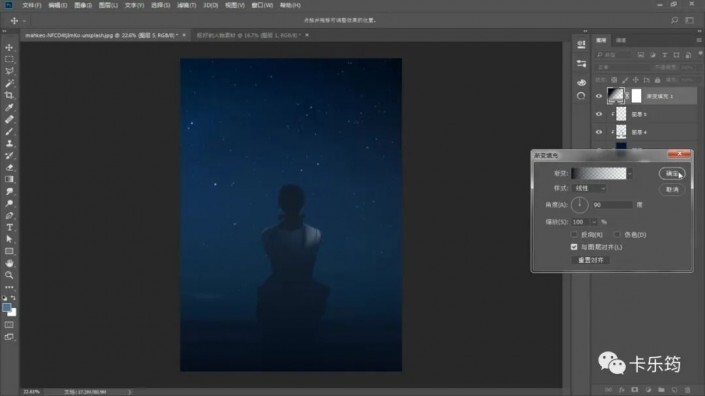Select the Pen tool
The height and width of the screenshot is (396, 705).
point(9,215)
